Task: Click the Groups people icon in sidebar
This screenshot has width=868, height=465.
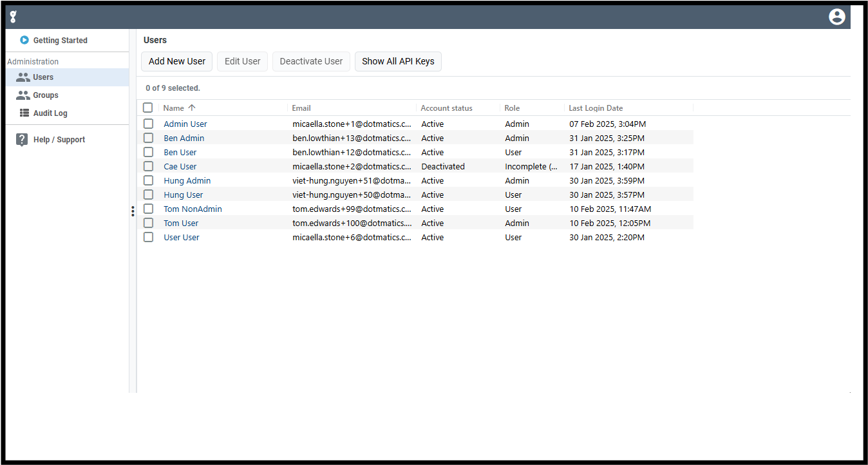Action: [23, 95]
